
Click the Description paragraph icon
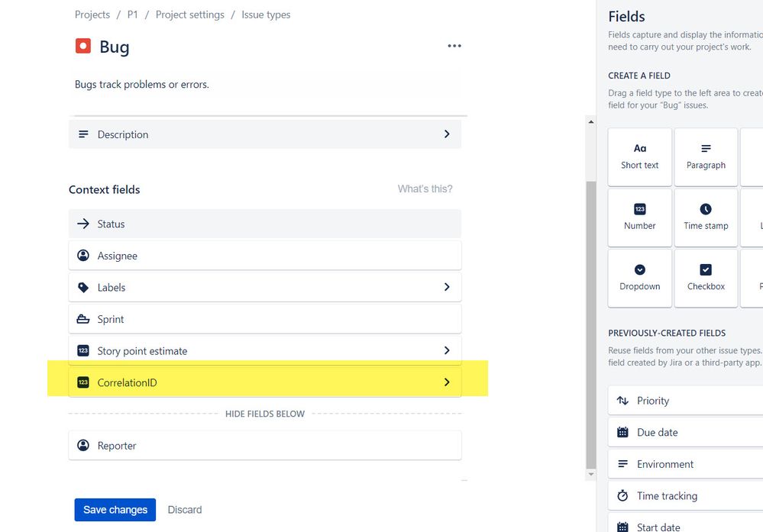point(84,134)
